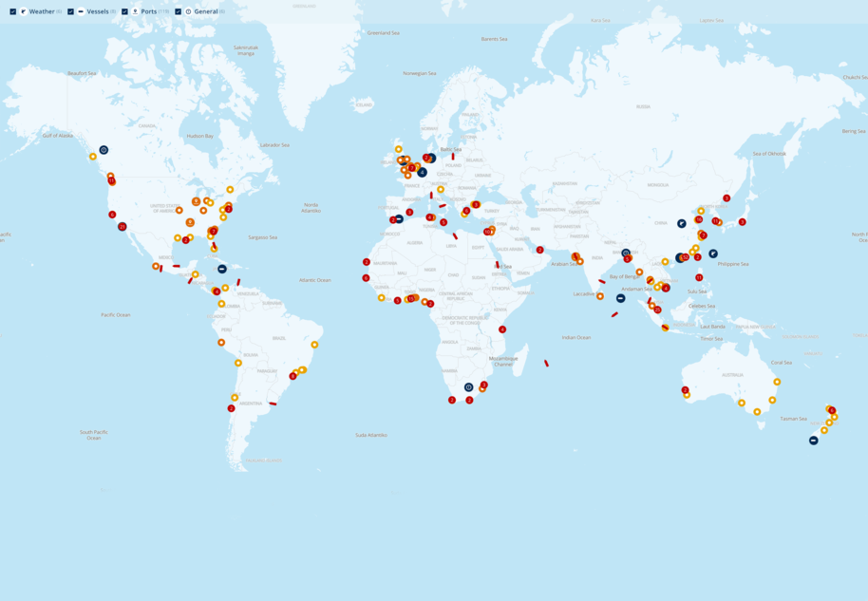The width and height of the screenshot is (868, 601).
Task: Click the General label in the legend
Action: (205, 12)
